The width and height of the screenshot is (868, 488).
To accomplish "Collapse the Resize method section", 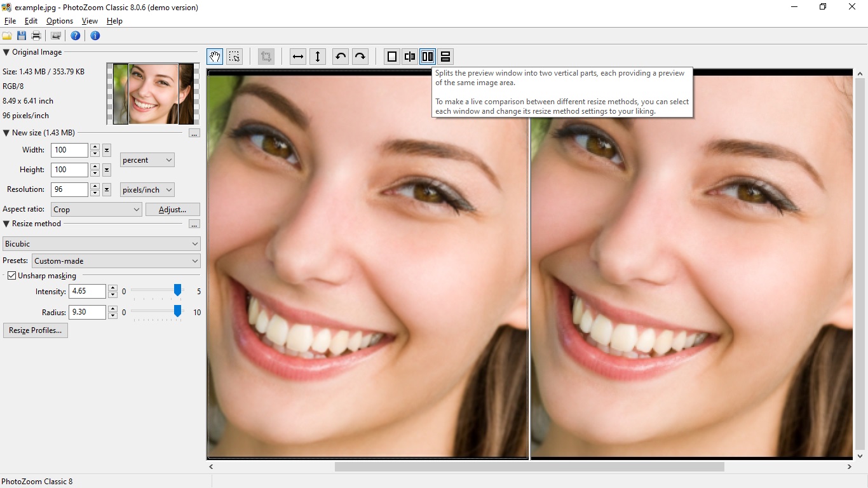I will point(6,224).
